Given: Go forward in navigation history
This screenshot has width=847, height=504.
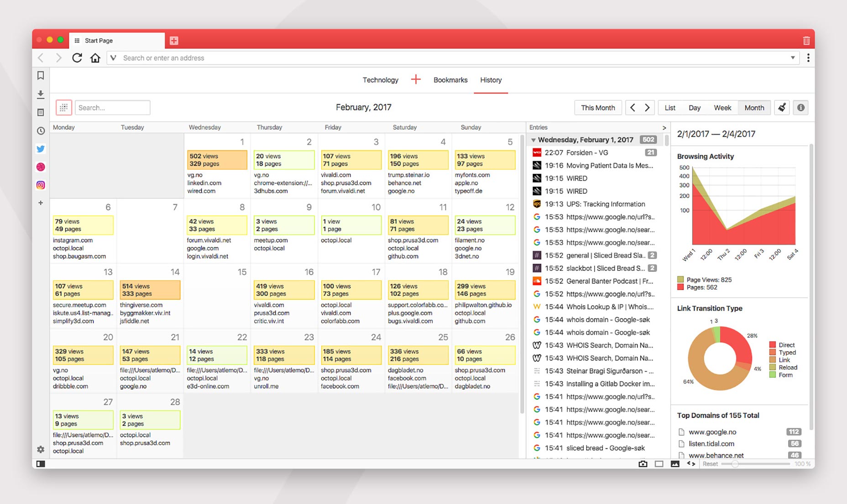Looking at the screenshot, I should 58,58.
